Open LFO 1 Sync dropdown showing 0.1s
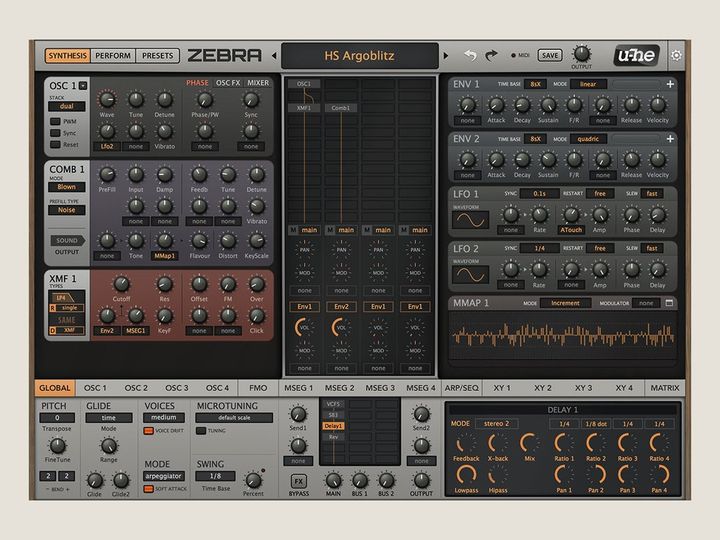The height and width of the screenshot is (540, 720). point(540,194)
